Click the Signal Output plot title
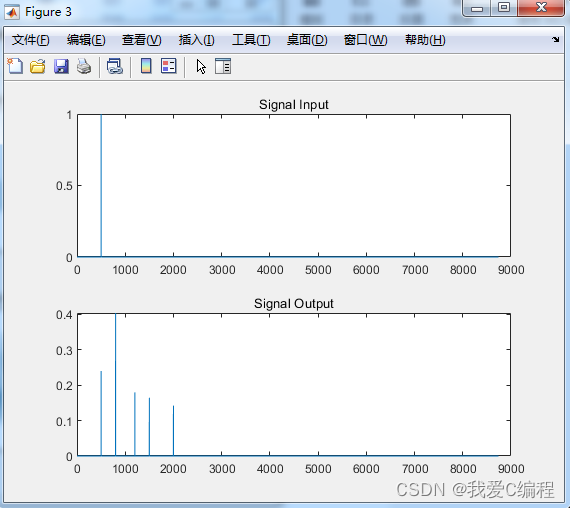The width and height of the screenshot is (570, 508). click(x=293, y=303)
